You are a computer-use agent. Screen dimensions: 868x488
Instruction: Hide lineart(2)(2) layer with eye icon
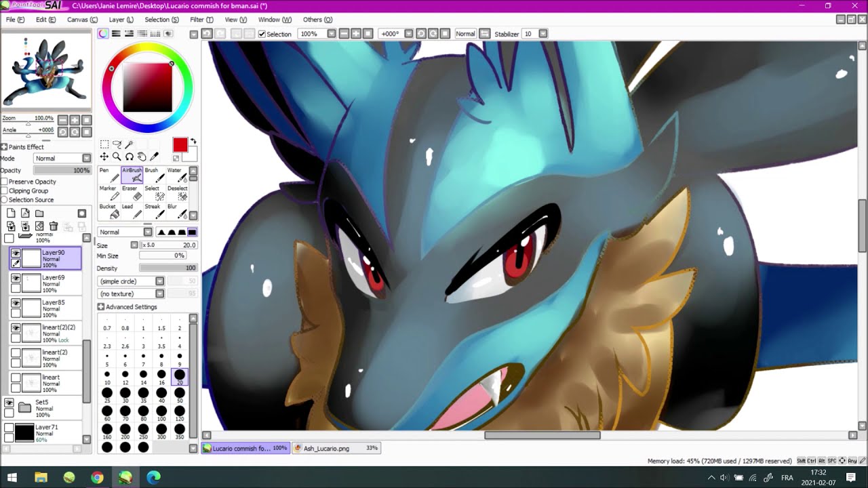pos(16,329)
